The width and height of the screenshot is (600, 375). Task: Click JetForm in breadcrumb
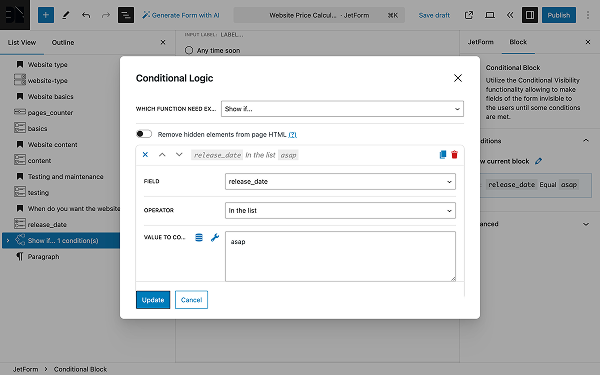coord(25,369)
